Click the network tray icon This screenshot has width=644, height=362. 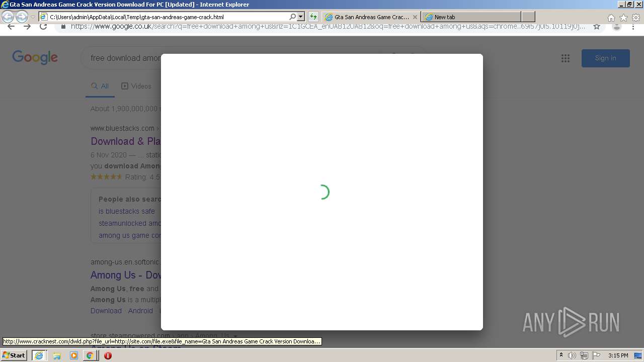click(x=584, y=355)
